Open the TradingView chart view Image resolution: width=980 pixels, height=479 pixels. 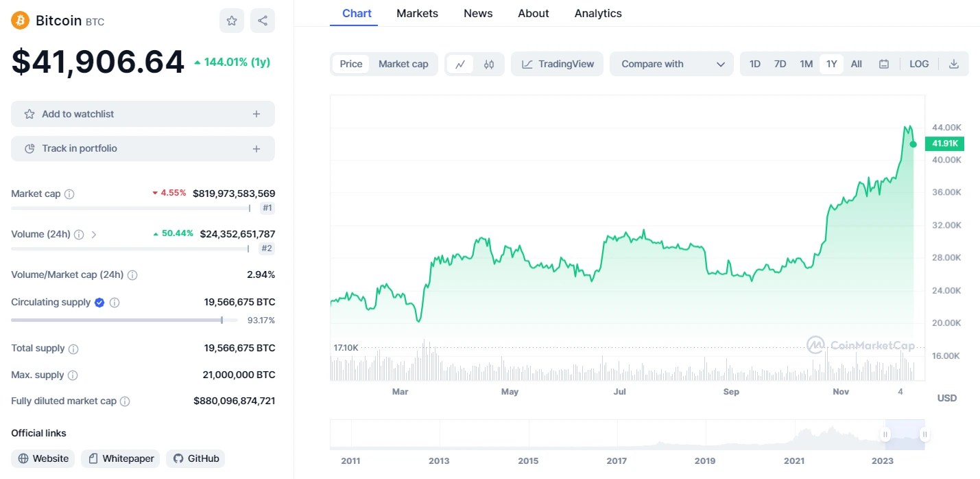click(x=557, y=63)
